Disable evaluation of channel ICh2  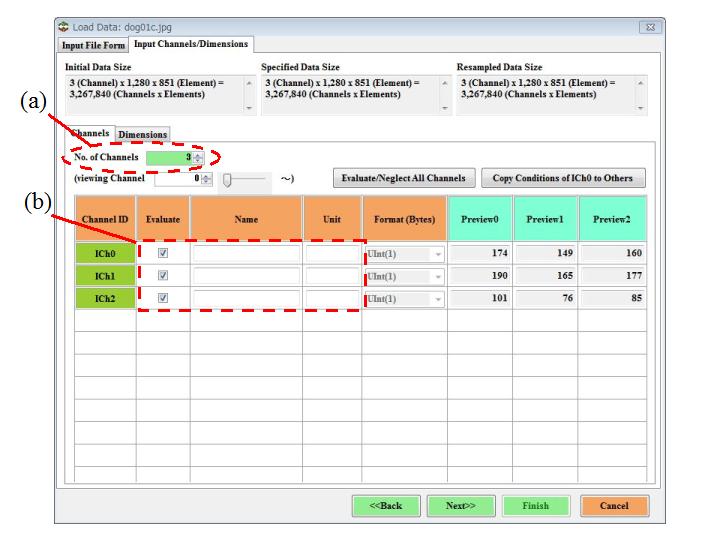point(163,298)
